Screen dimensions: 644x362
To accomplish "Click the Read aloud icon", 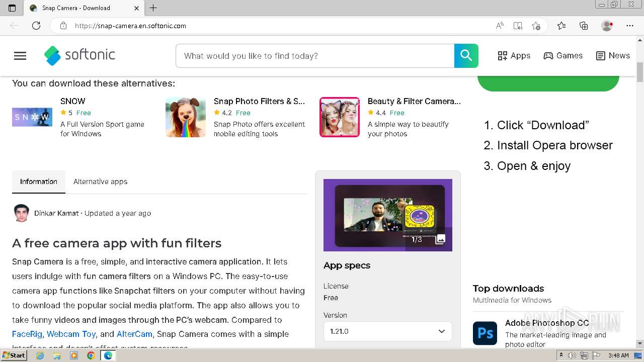I will 500,26.
